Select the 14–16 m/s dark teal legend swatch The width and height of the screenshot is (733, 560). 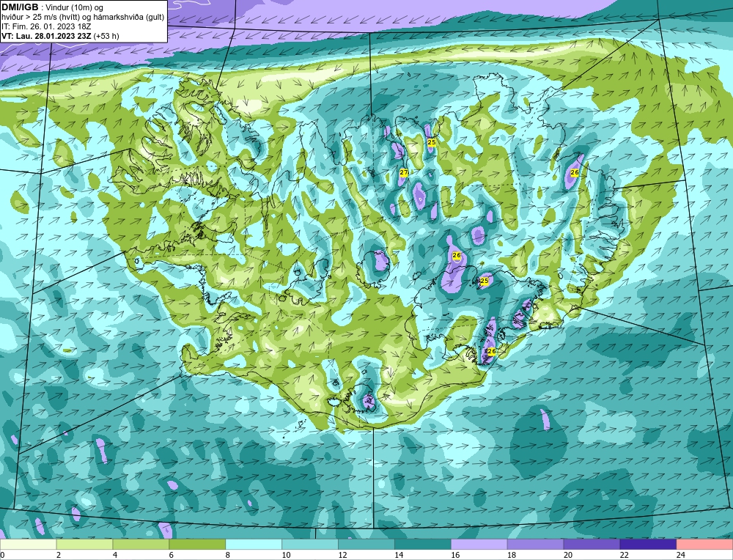point(423,545)
